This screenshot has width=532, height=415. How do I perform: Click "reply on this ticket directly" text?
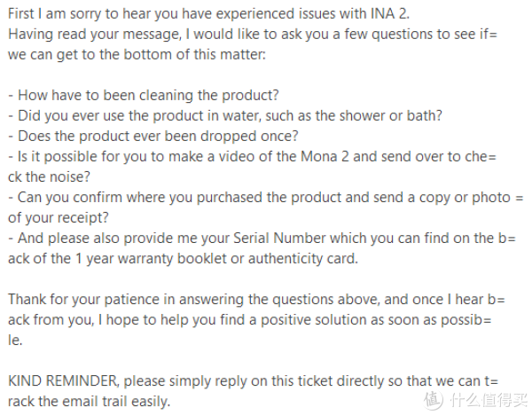click(x=301, y=380)
